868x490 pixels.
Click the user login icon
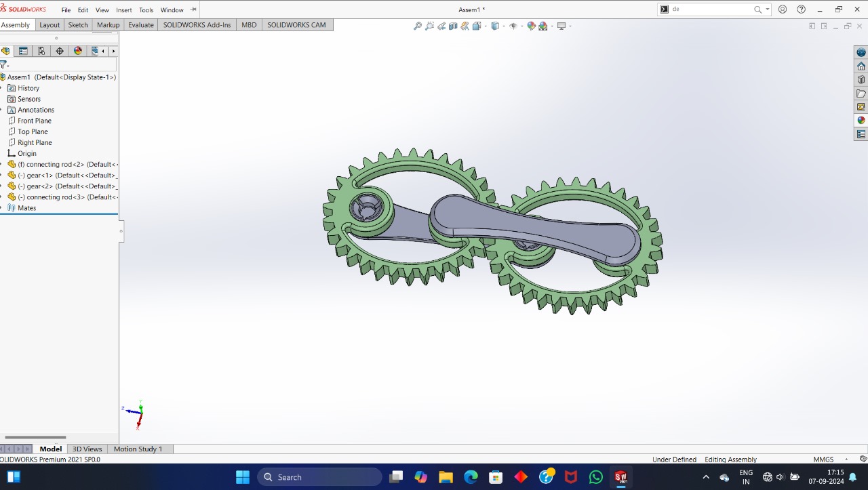pos(783,9)
